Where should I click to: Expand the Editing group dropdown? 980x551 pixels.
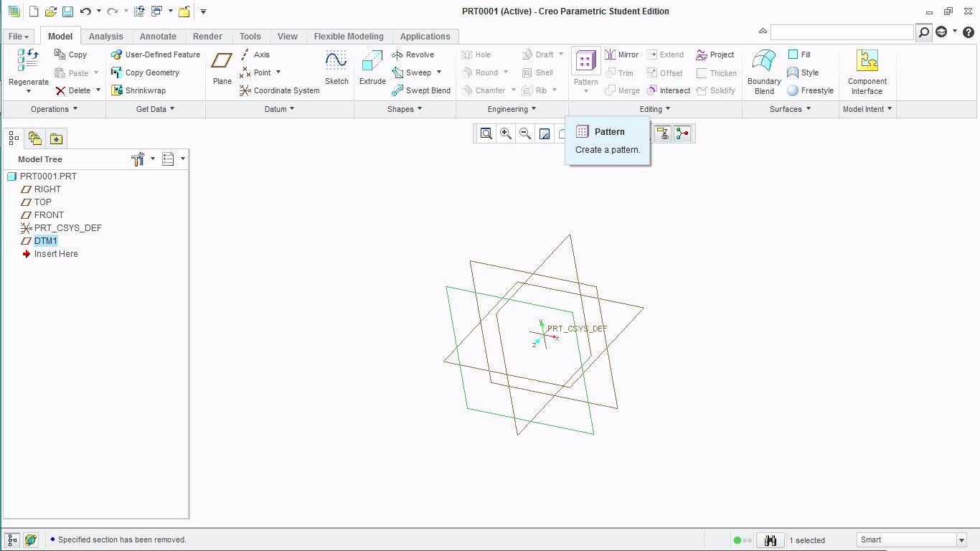coord(656,109)
